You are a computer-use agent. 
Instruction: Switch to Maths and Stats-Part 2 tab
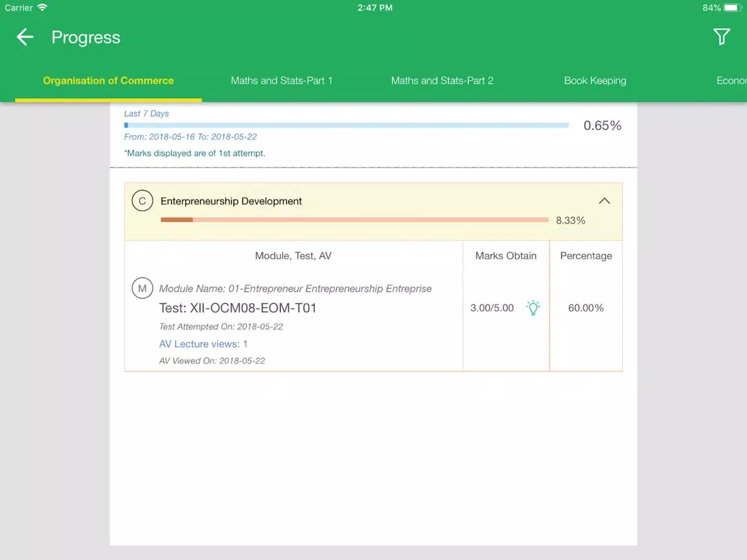(x=442, y=80)
